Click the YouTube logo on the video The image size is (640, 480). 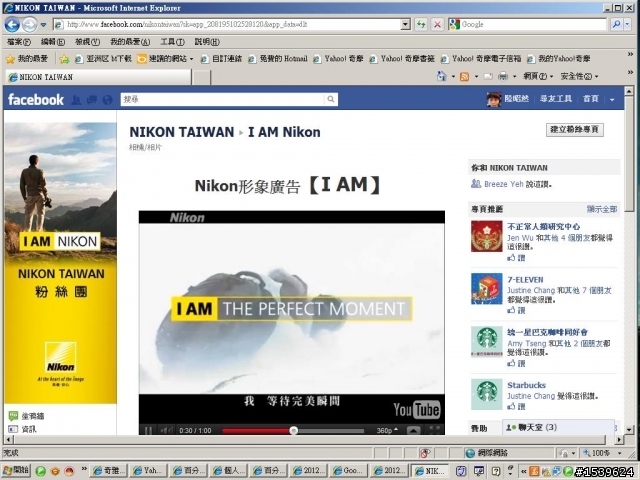click(x=416, y=410)
